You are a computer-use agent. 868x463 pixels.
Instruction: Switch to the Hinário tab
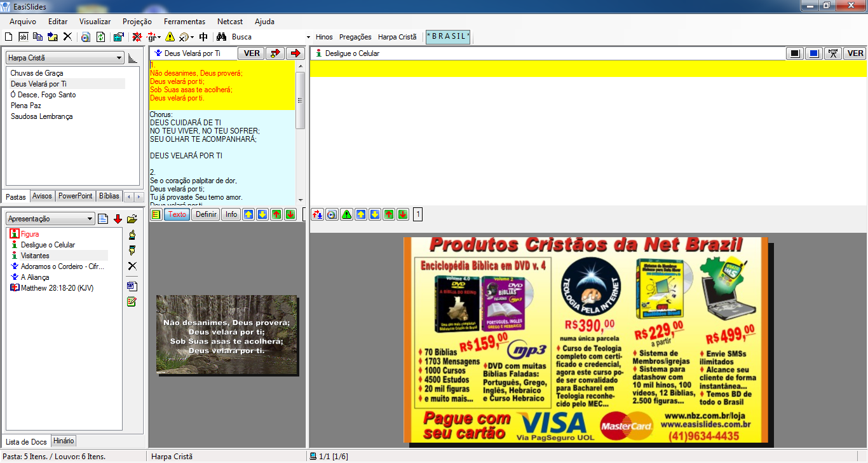point(64,441)
